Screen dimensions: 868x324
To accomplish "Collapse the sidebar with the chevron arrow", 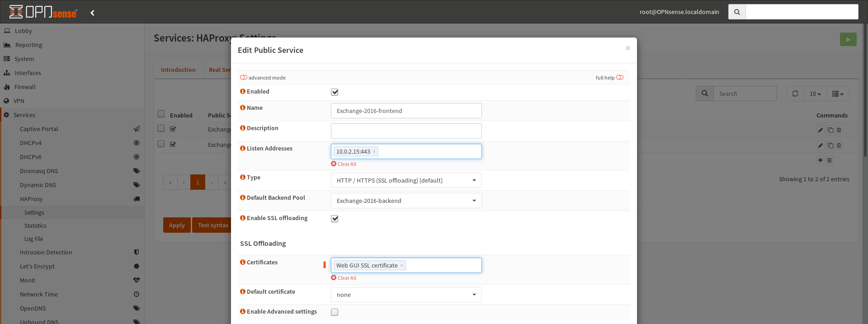I will click(92, 13).
